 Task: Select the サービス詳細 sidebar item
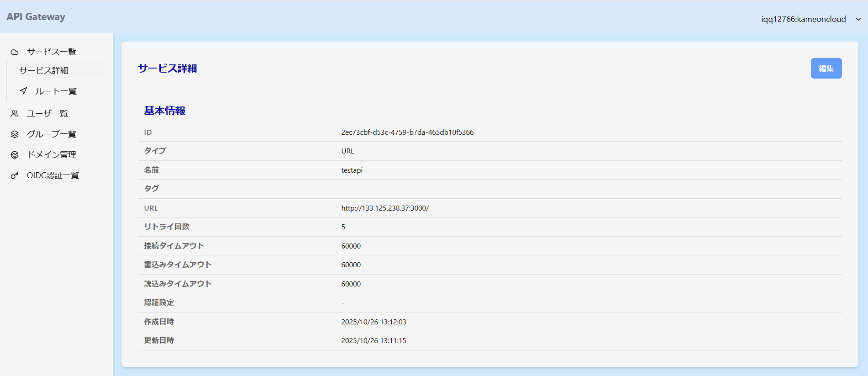(44, 70)
